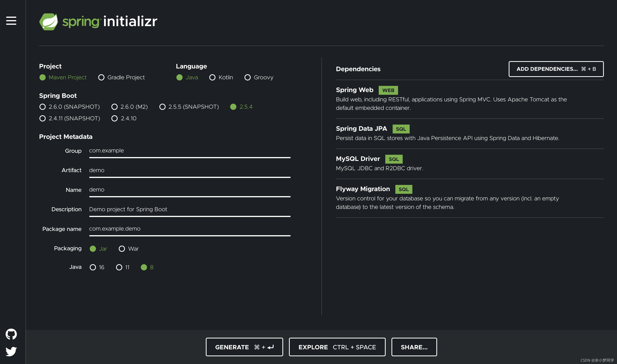The width and height of the screenshot is (617, 364).
Task: Click the Spring leaf logo
Action: pyautogui.click(x=49, y=22)
